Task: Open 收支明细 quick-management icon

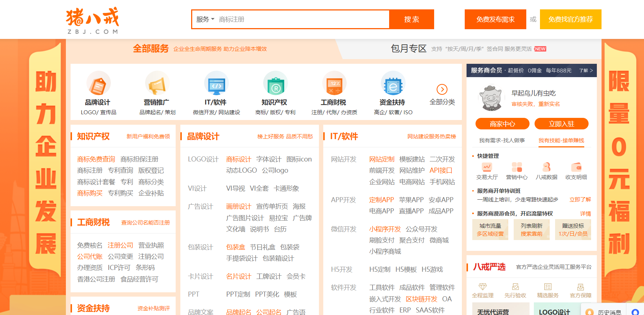Action: [576, 167]
